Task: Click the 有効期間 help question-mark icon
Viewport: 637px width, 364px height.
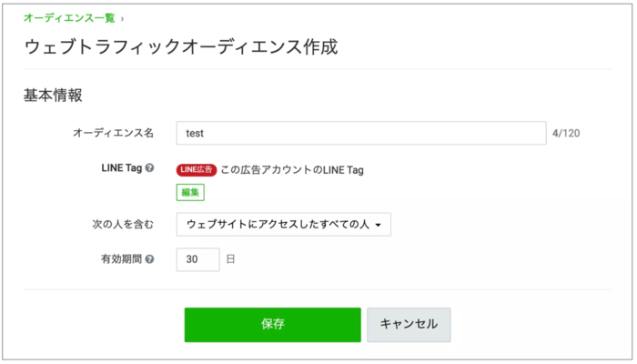Action: tap(149, 259)
